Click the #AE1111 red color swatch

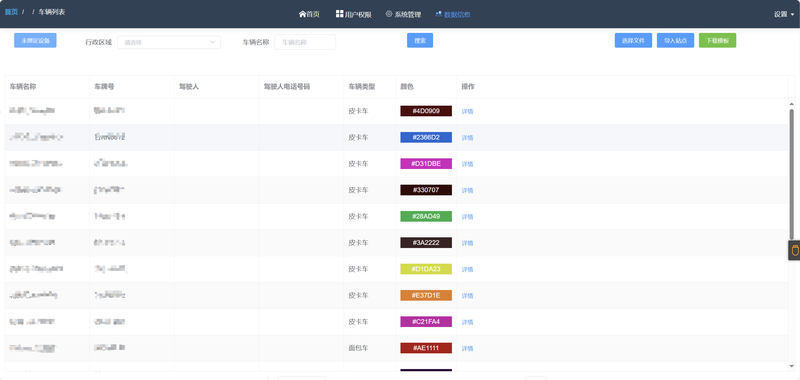tap(426, 348)
